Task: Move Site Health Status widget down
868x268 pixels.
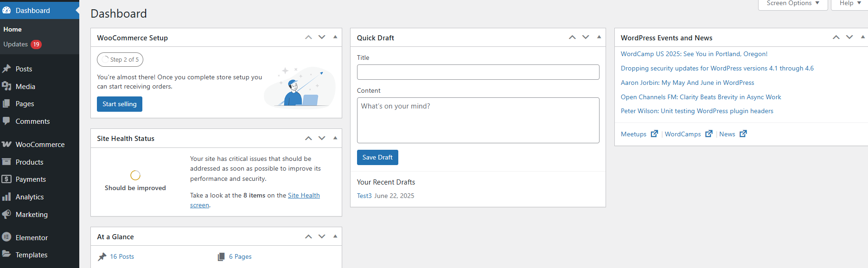Action: [x=322, y=138]
